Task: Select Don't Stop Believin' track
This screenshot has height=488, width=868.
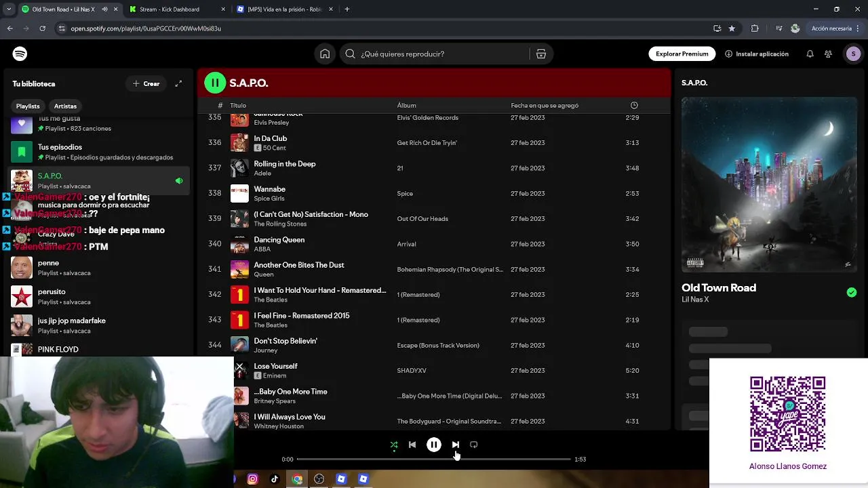Action: (285, 341)
